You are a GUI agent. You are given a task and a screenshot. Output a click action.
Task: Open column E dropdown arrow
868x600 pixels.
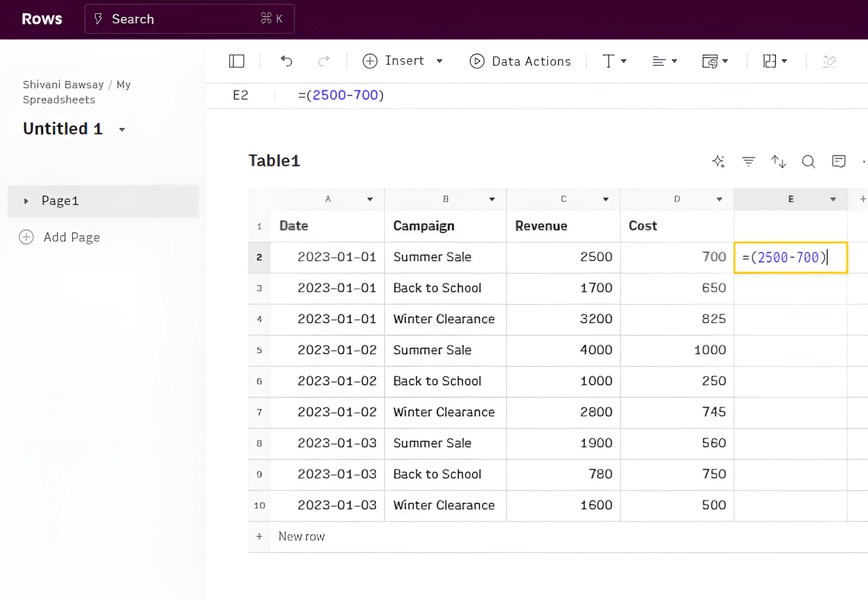coord(833,200)
